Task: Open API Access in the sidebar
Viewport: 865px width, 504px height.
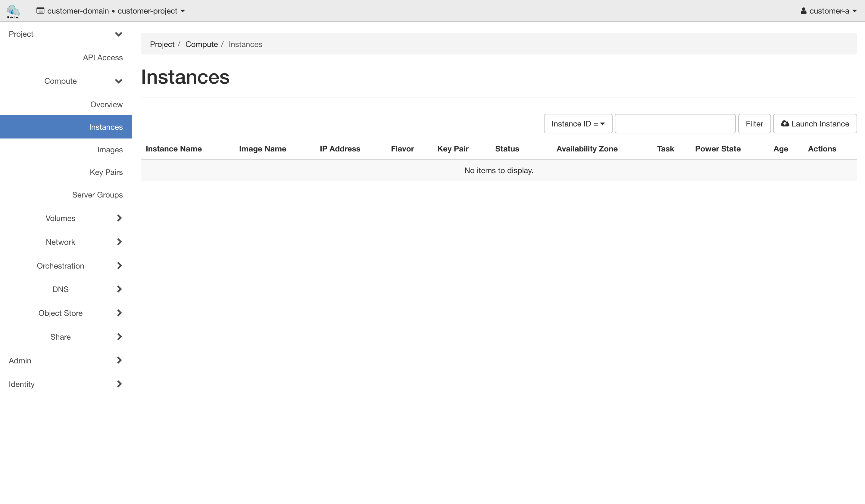Action: (103, 57)
